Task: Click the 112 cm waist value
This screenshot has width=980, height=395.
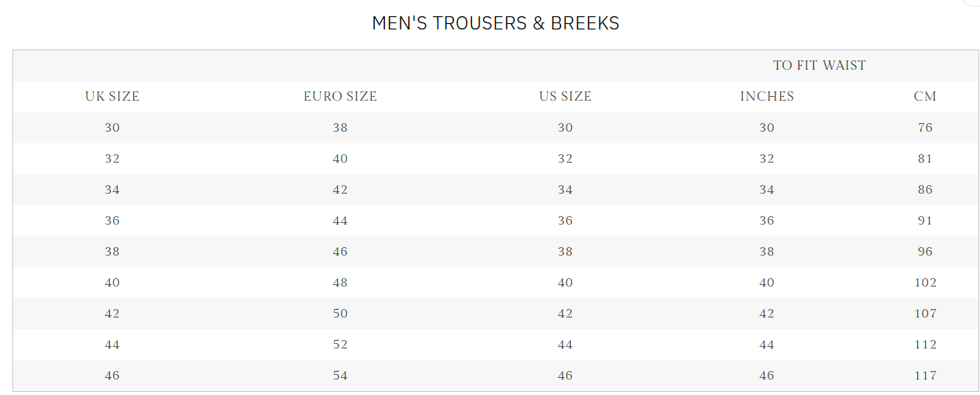Action: tap(925, 345)
